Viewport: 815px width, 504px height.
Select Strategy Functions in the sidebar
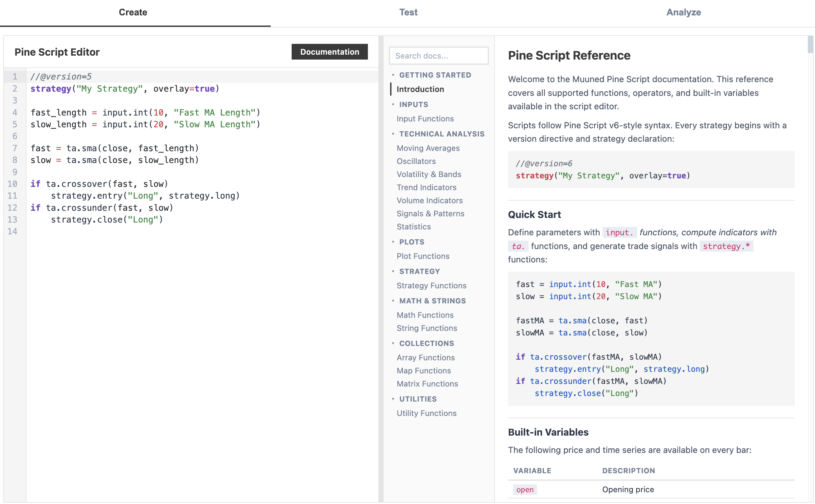click(x=431, y=286)
